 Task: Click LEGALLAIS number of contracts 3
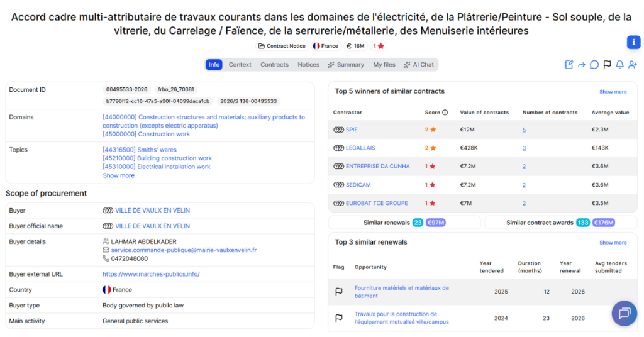[x=524, y=148]
